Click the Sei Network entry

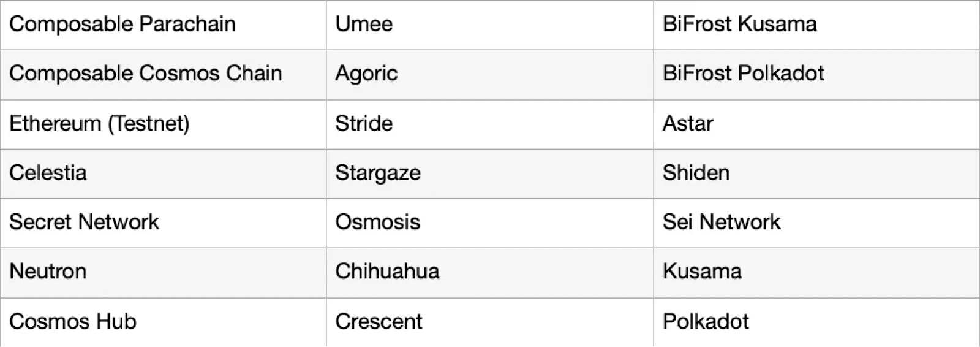722,222
